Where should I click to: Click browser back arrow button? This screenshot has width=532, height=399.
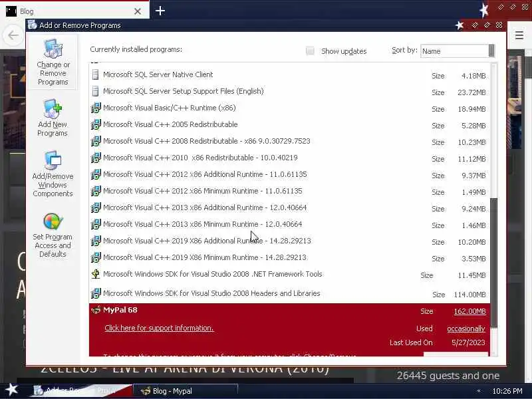coord(13,35)
